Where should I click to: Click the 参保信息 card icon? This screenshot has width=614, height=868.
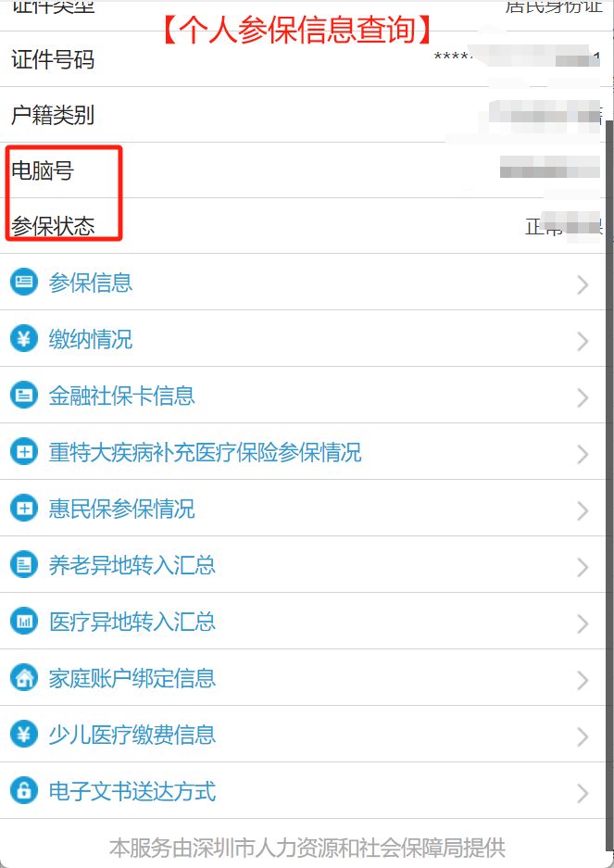coord(24,282)
